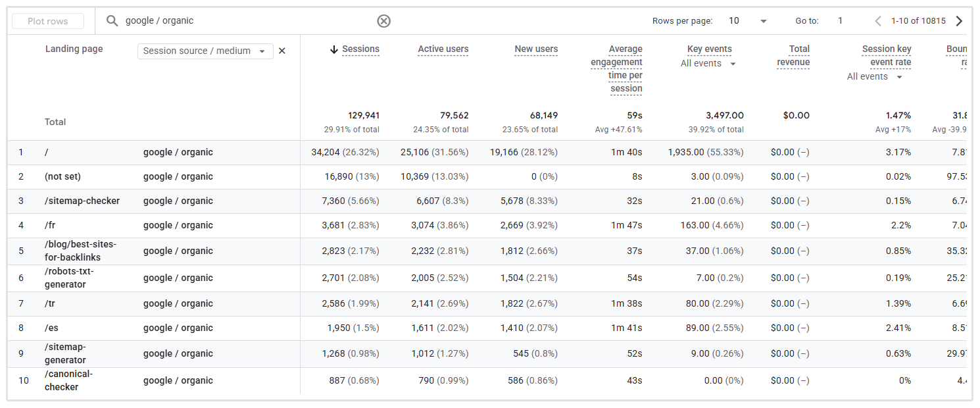
Task: Sort by the Key events column
Action: [709, 49]
